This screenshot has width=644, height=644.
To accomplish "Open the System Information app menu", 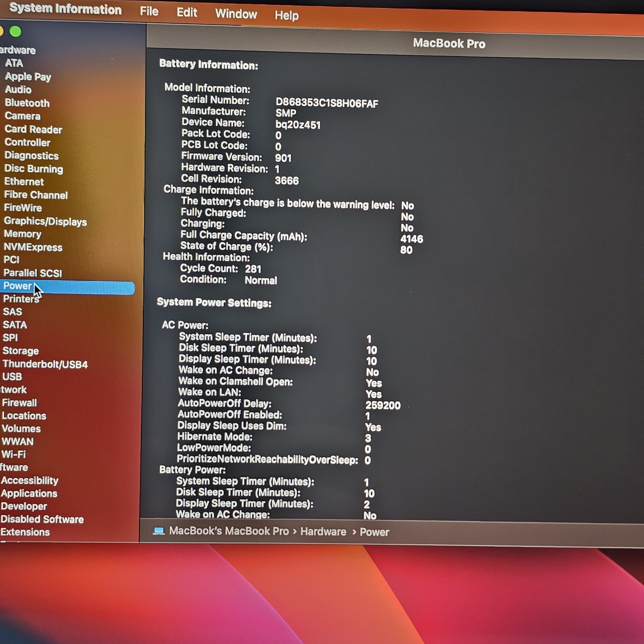I will (65, 9).
